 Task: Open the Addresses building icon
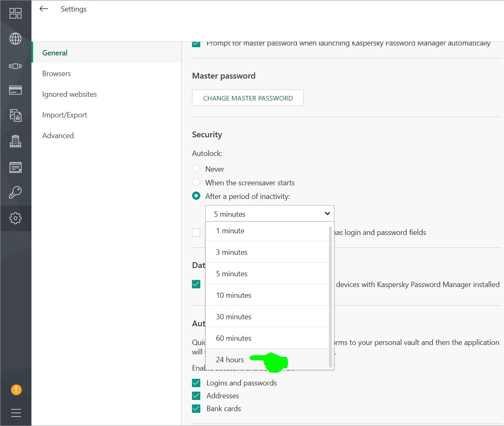[15, 141]
